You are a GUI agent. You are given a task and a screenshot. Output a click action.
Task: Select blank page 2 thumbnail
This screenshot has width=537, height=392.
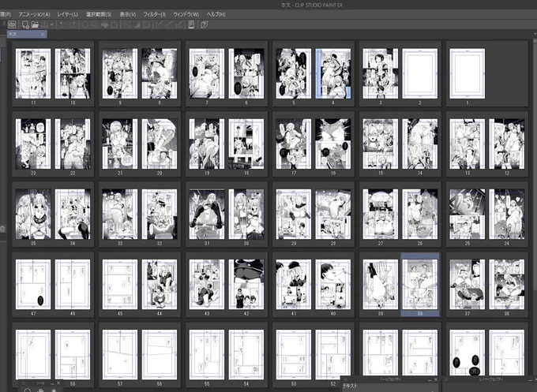(420, 73)
